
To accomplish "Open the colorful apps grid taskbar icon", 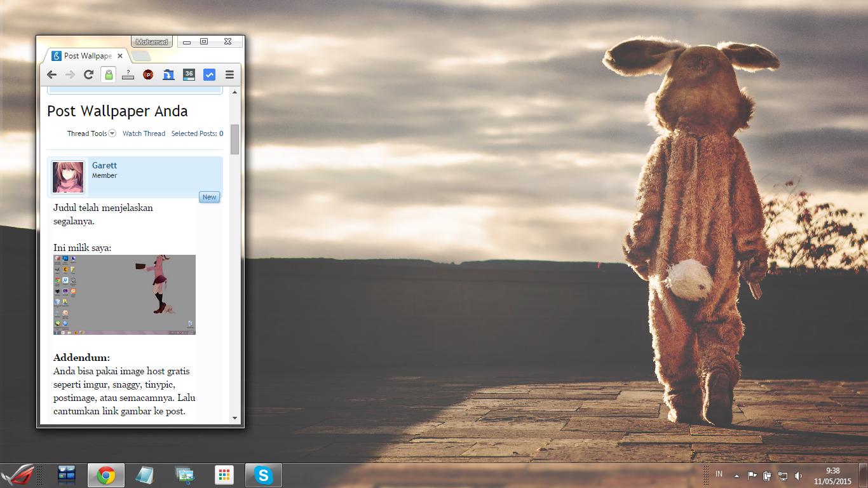I will tap(224, 475).
